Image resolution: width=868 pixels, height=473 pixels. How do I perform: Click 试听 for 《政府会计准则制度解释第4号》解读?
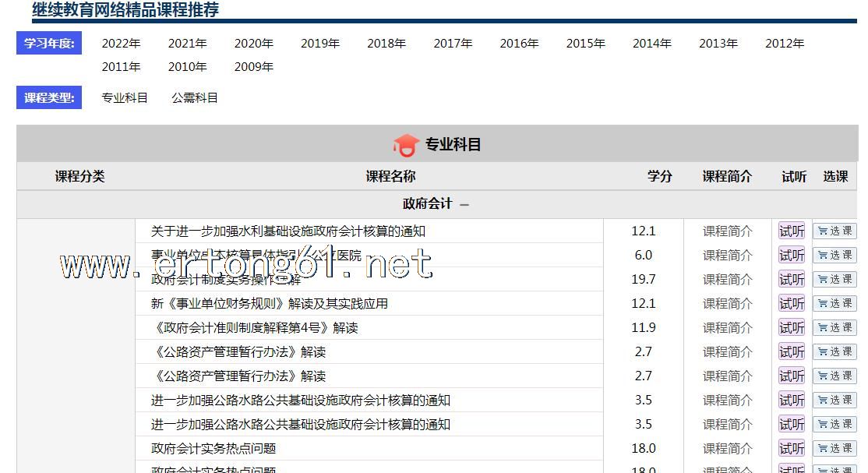tap(792, 328)
